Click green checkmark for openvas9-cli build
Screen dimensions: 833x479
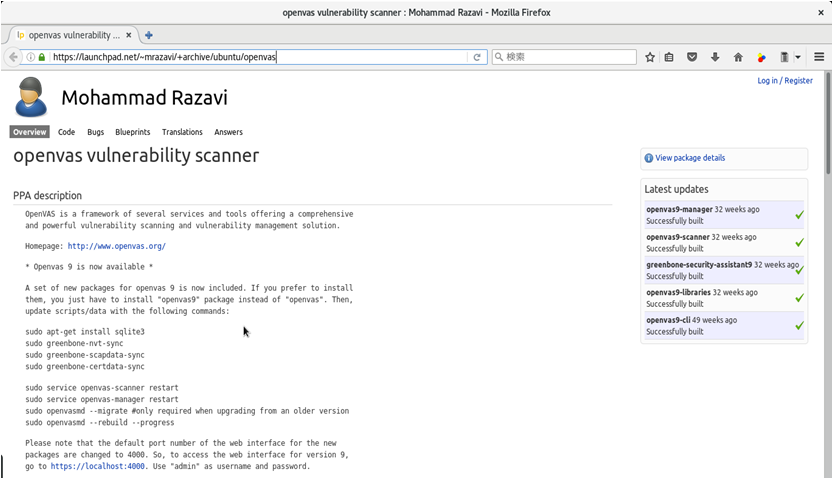pyautogui.click(x=799, y=326)
